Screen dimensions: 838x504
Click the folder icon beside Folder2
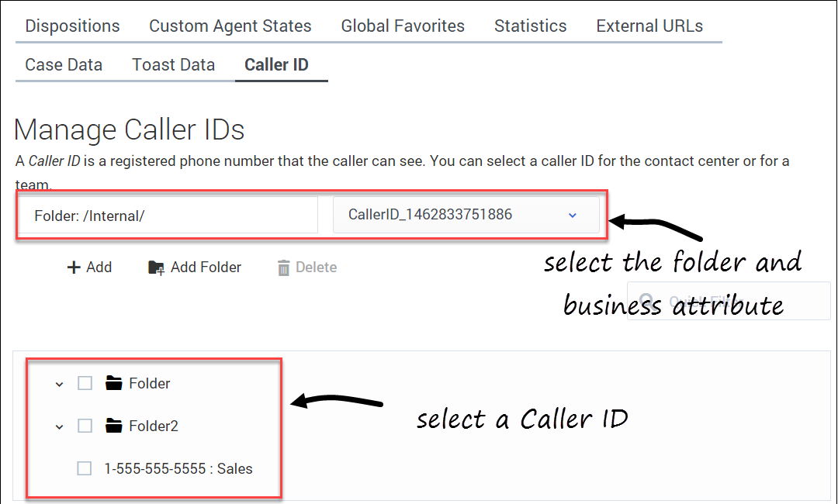[114, 426]
